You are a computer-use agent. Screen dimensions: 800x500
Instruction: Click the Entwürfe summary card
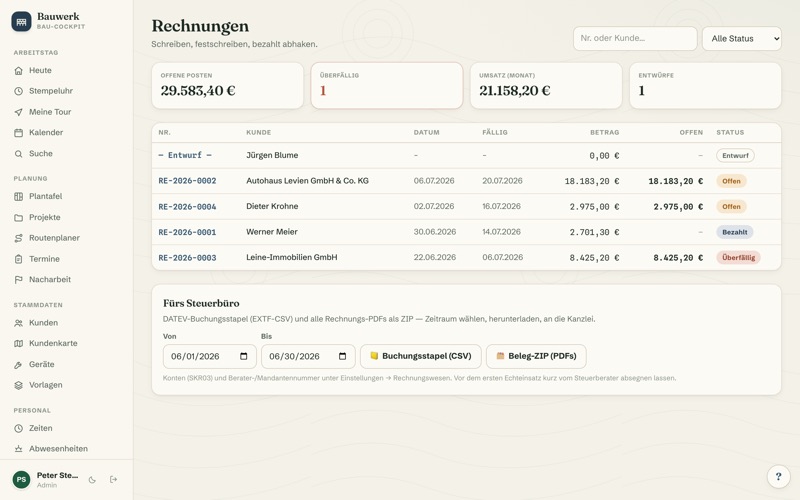705,86
